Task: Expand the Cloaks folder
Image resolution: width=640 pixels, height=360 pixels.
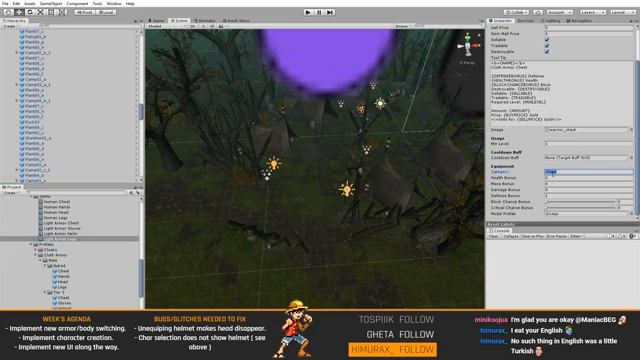Action: (x=36, y=250)
